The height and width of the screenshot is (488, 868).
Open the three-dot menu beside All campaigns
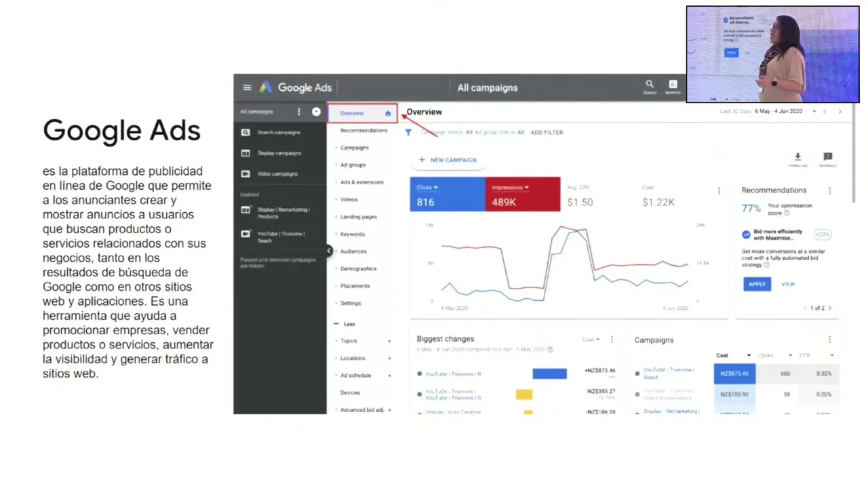click(299, 112)
